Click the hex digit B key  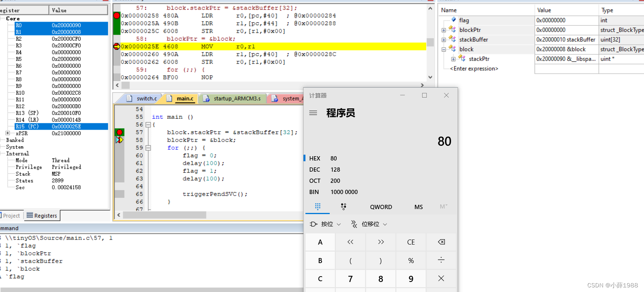320,260
